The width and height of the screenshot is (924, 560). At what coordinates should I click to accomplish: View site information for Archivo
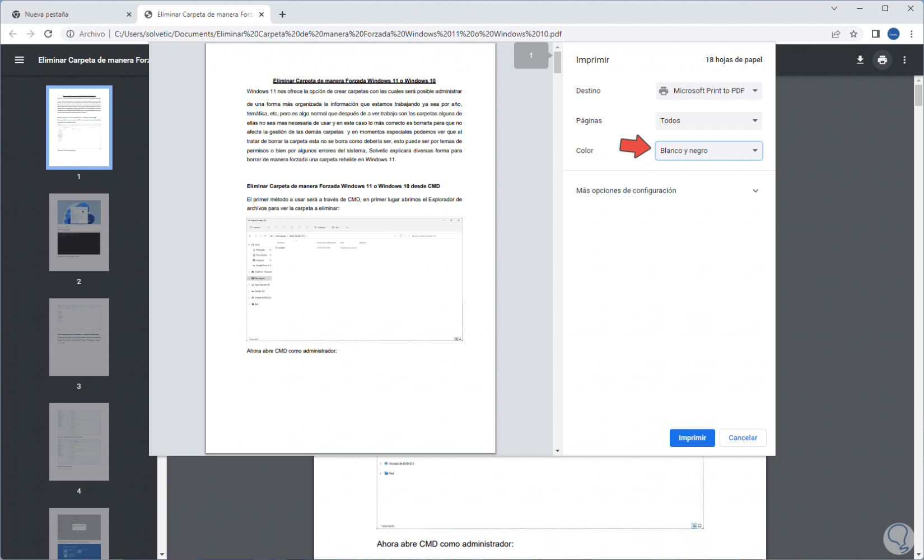(86, 34)
